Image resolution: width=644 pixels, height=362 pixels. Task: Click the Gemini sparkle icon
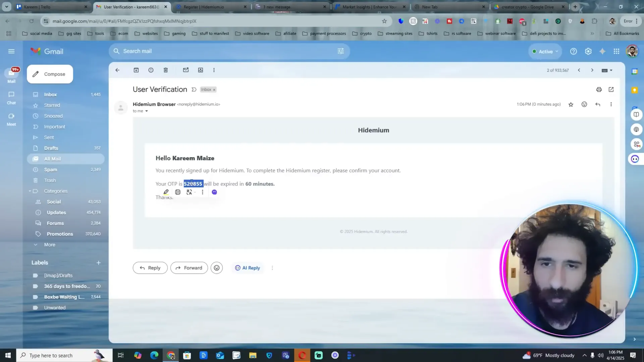[x=602, y=51]
